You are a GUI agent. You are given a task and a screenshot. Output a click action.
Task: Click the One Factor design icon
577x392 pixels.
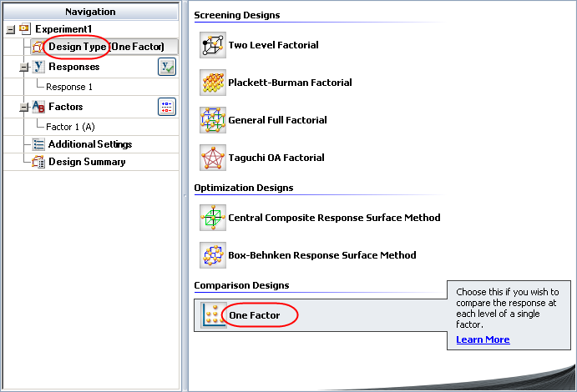click(x=213, y=315)
